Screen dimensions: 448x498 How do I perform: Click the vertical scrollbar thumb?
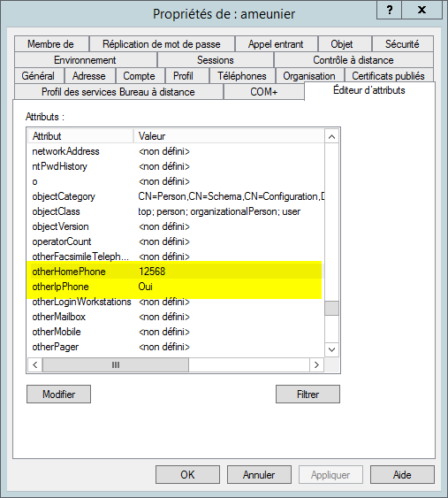(x=331, y=308)
